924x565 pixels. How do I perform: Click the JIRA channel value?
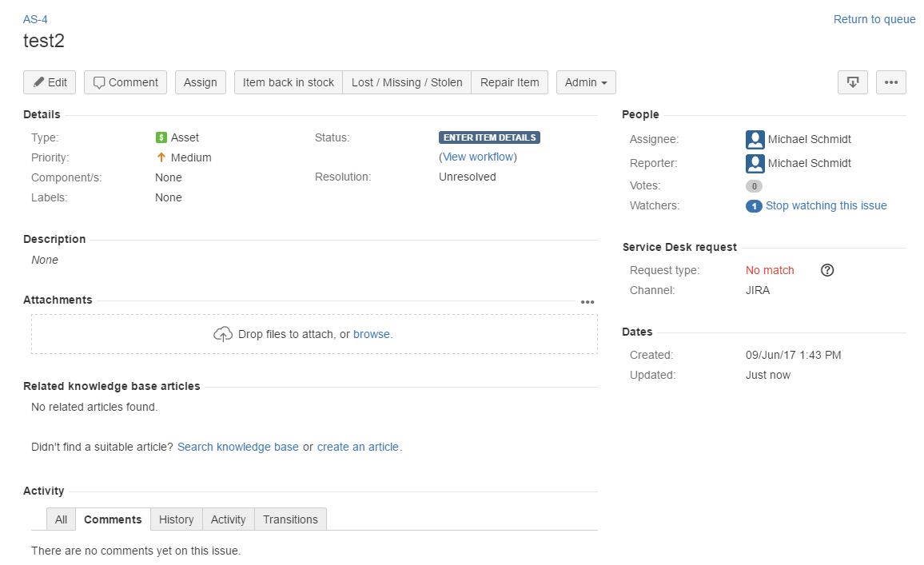[x=758, y=290]
